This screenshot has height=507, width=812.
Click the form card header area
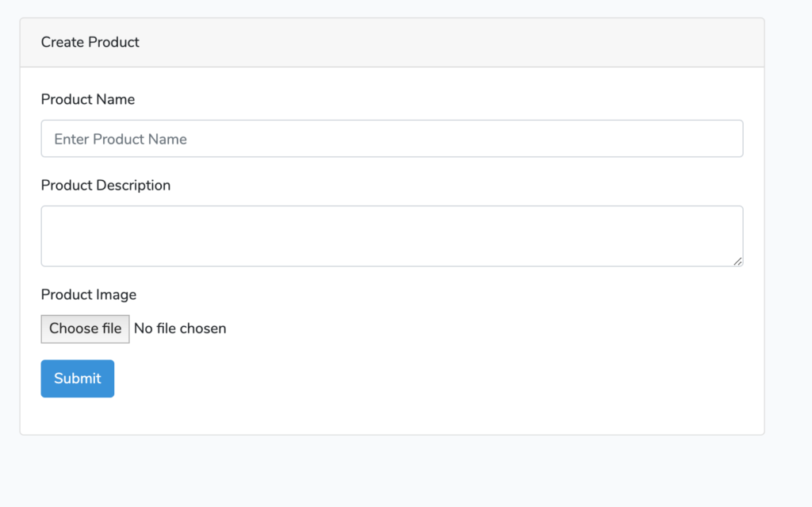click(x=392, y=42)
